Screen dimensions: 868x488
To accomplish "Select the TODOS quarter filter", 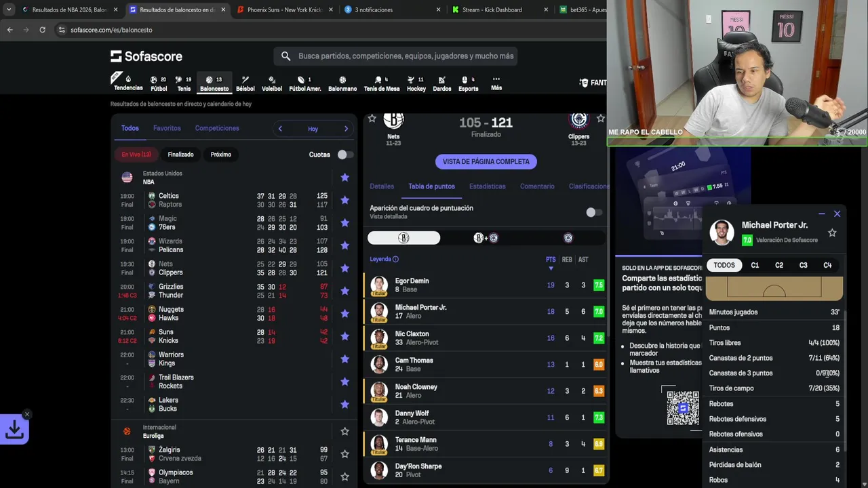I will [x=724, y=265].
